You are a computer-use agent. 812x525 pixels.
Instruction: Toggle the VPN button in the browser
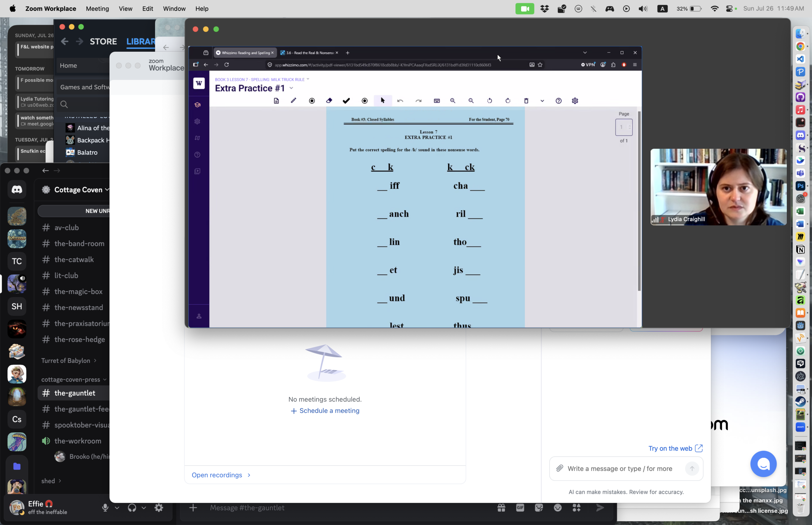pos(588,65)
